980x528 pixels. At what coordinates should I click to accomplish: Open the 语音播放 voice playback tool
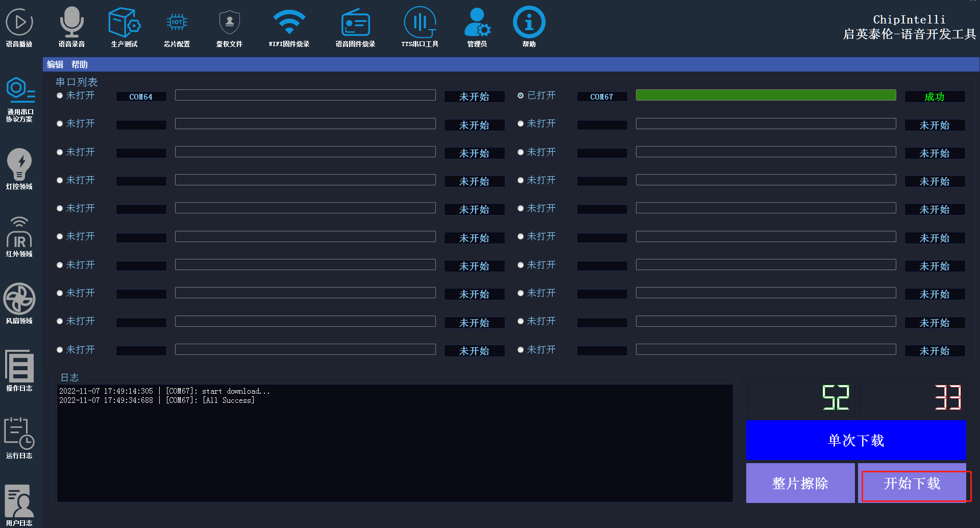point(19,27)
